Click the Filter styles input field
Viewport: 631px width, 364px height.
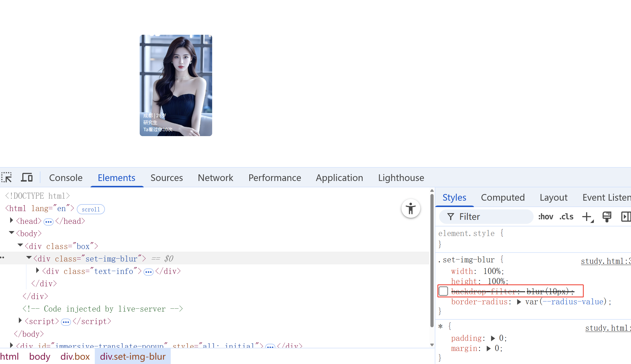coord(490,217)
